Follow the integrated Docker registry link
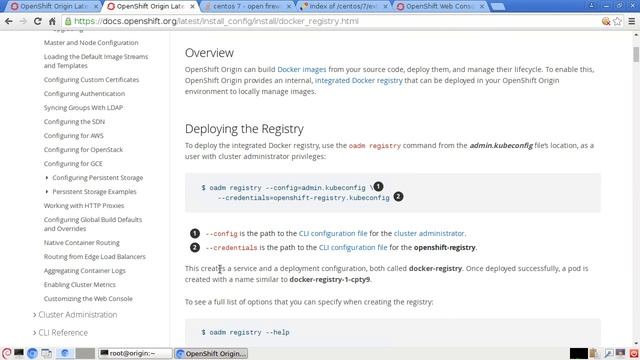The width and height of the screenshot is (640, 360). click(x=358, y=80)
